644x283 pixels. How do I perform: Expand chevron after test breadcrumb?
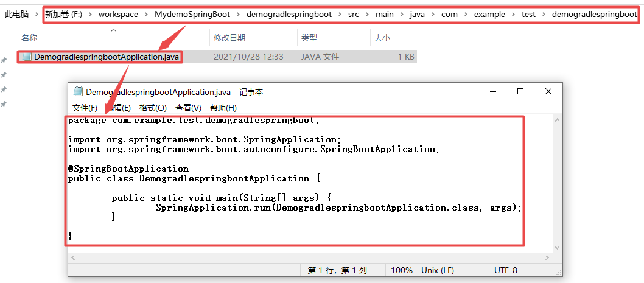[x=544, y=15]
